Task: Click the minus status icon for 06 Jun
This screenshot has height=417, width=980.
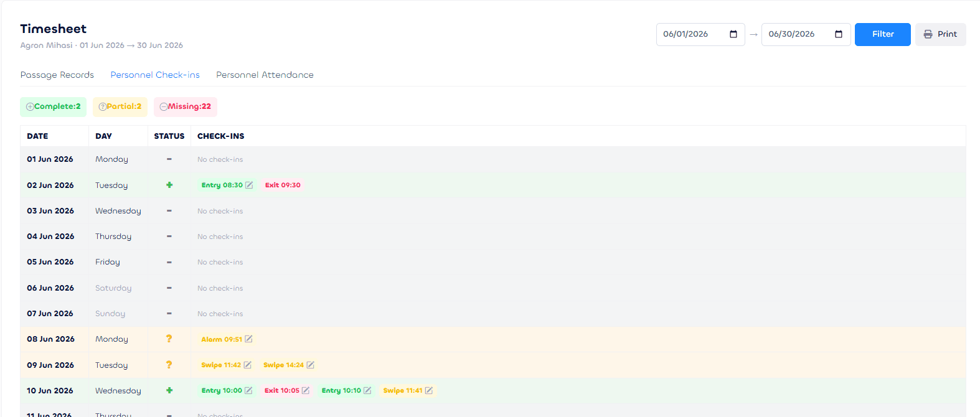Action: pyautogui.click(x=169, y=288)
